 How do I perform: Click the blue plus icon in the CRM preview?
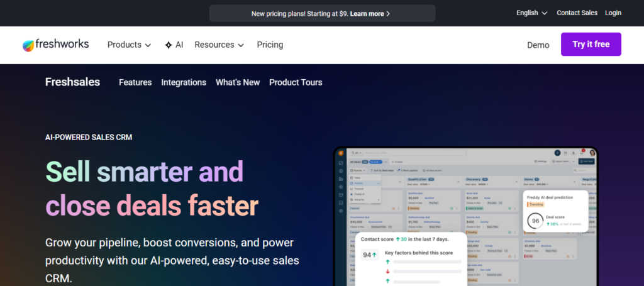point(557,153)
